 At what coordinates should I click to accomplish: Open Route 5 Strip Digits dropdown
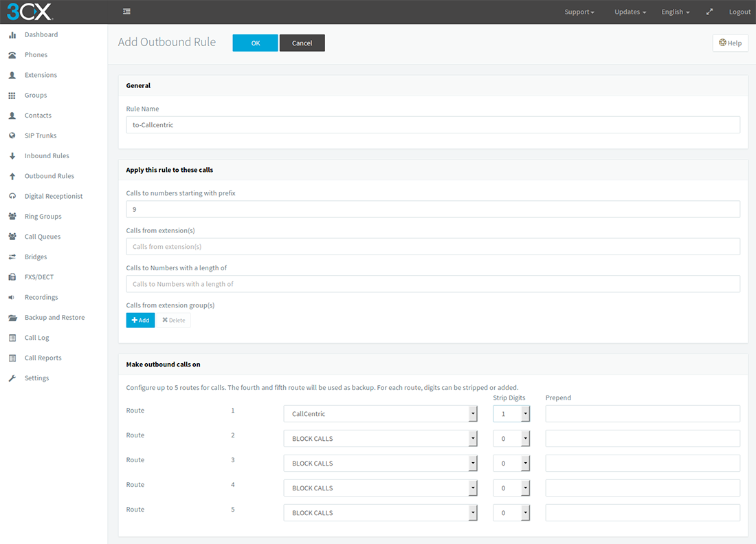click(511, 513)
